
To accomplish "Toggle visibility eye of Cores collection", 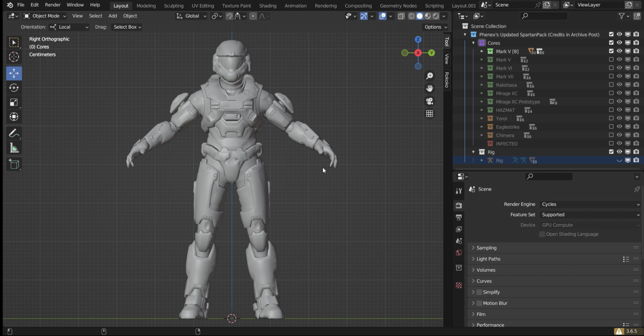I will (619, 42).
